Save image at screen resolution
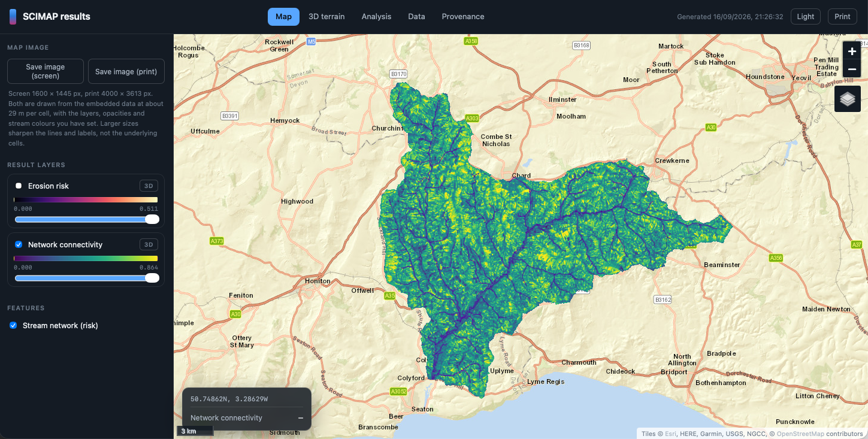The width and height of the screenshot is (868, 439). click(x=46, y=71)
